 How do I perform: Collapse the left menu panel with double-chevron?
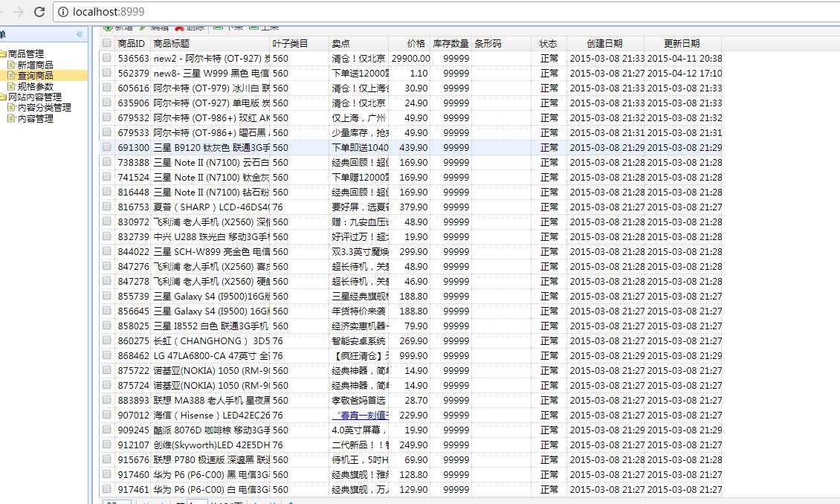tap(80, 34)
